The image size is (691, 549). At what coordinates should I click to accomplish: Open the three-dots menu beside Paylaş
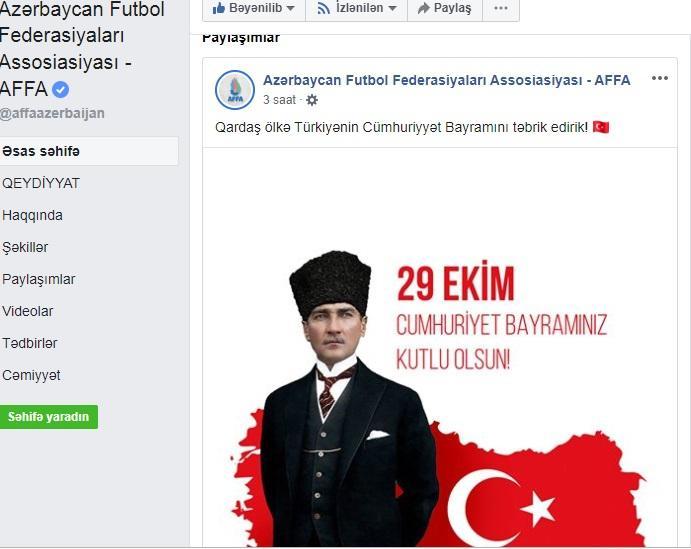point(501,8)
